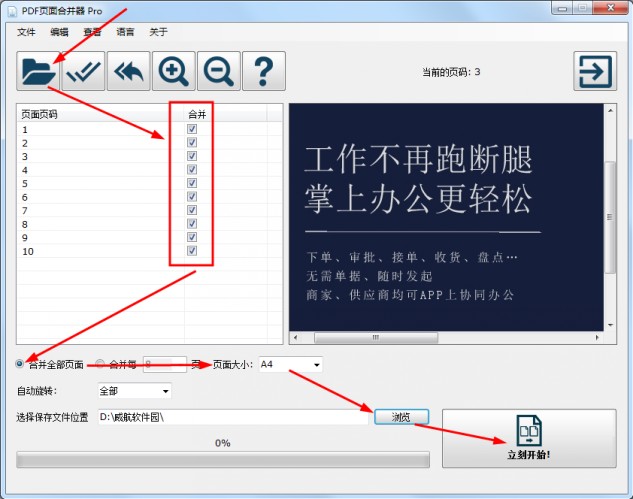
Task: Click the pages-per-merge number field
Action: [165, 365]
